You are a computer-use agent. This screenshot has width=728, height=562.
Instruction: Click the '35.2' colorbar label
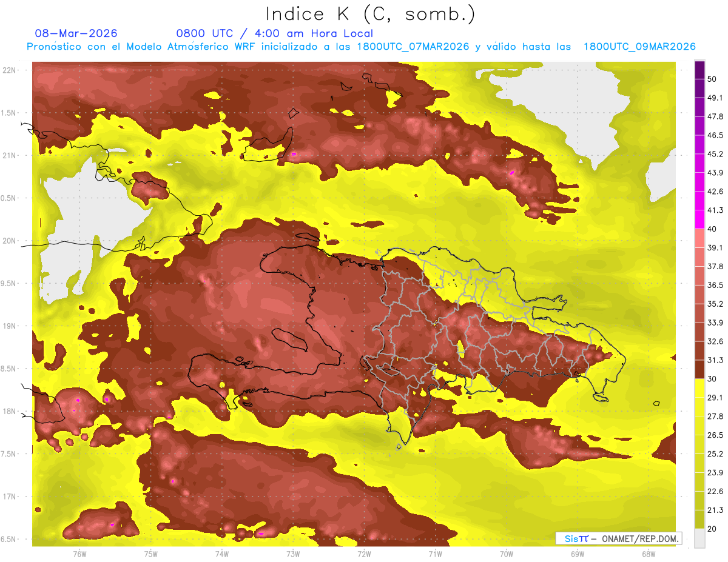point(715,304)
